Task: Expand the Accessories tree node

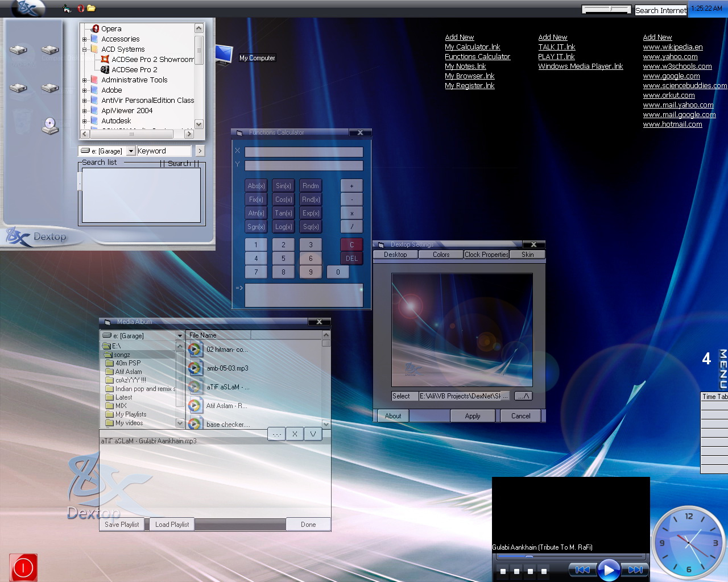Action: (84, 39)
